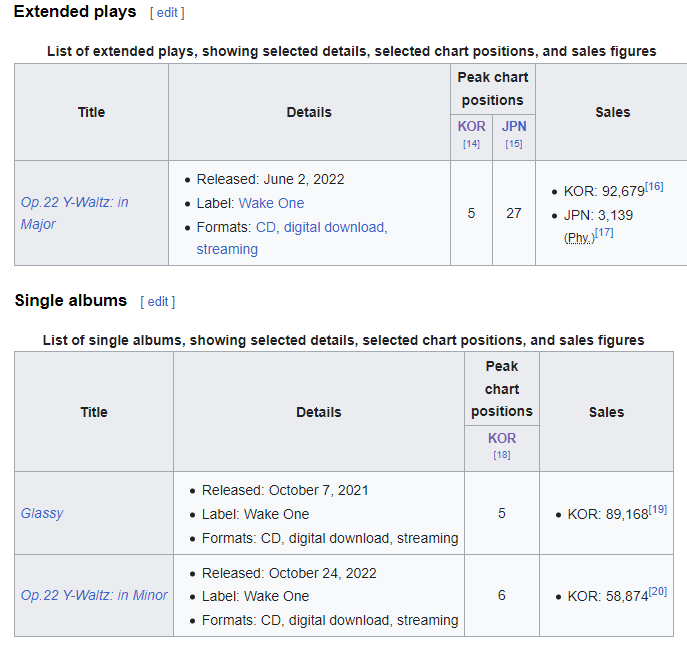
Task: Open reference 18 under single albums KOR
Action: click(502, 455)
